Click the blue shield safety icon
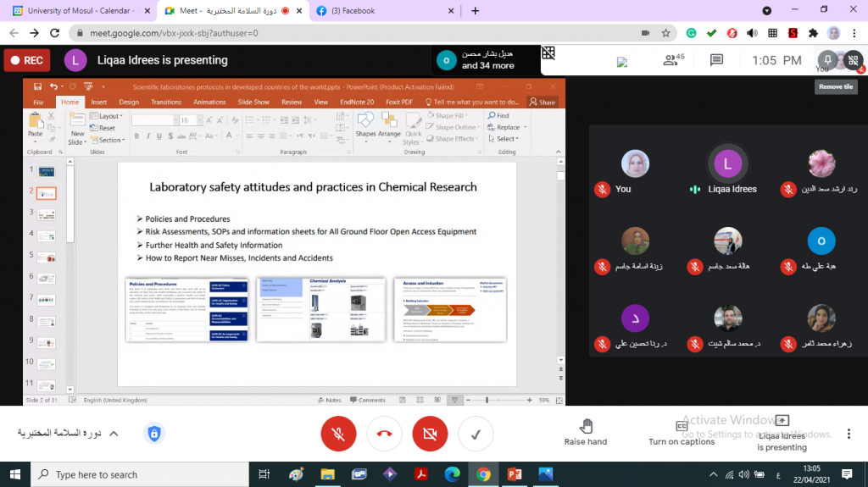 153,434
